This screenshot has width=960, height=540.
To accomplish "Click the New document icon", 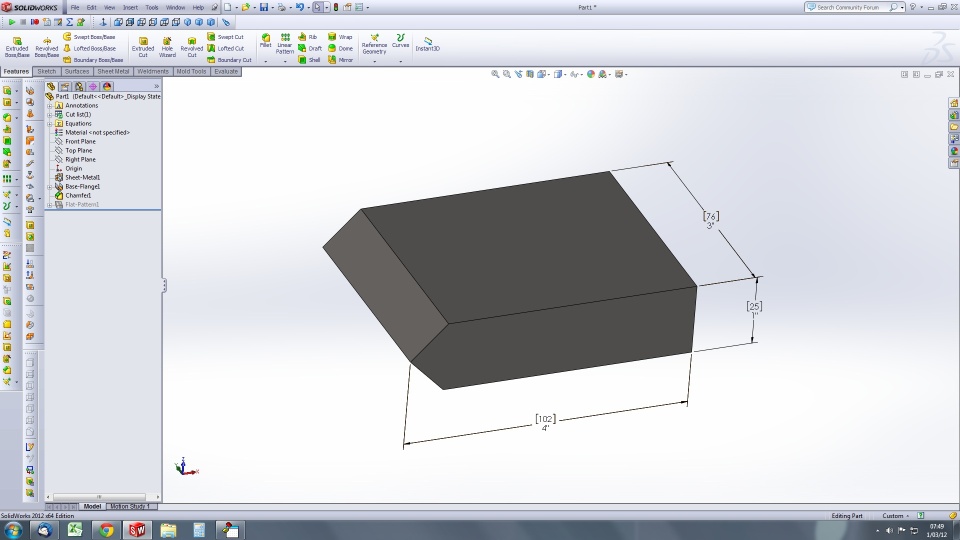I will pyautogui.click(x=227, y=7).
